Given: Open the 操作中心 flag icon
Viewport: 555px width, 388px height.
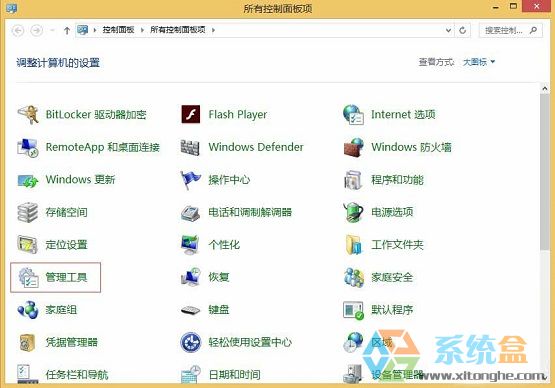Looking at the screenshot, I should pos(190,180).
